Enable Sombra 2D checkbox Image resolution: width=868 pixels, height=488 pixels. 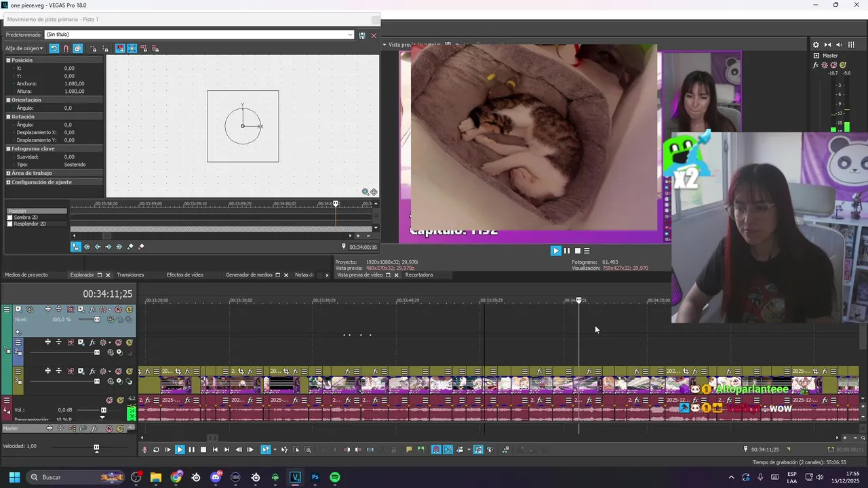pos(9,218)
